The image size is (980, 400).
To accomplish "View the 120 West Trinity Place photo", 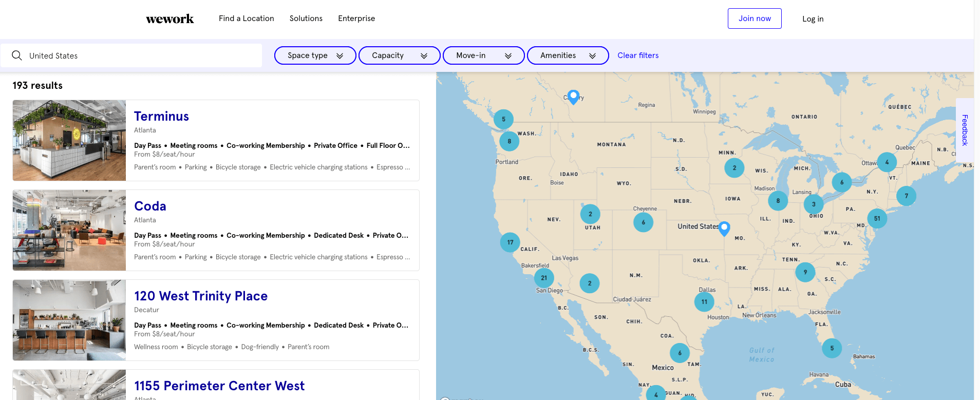I will [x=69, y=320].
